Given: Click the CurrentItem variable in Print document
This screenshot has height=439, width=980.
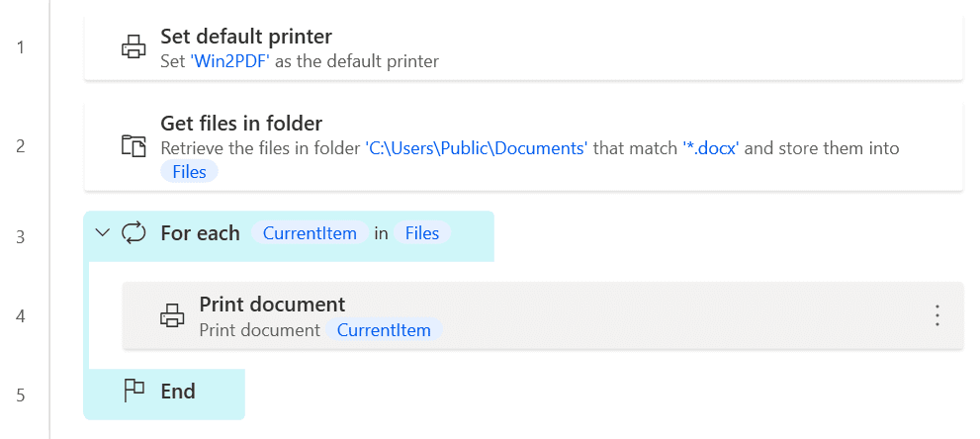Looking at the screenshot, I should click(x=384, y=330).
